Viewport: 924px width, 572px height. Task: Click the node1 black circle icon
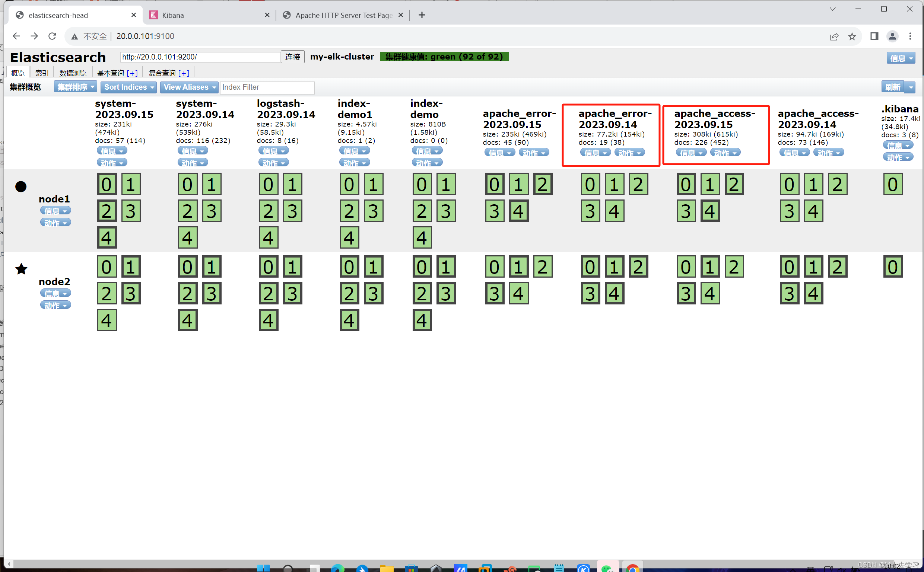[x=21, y=186]
